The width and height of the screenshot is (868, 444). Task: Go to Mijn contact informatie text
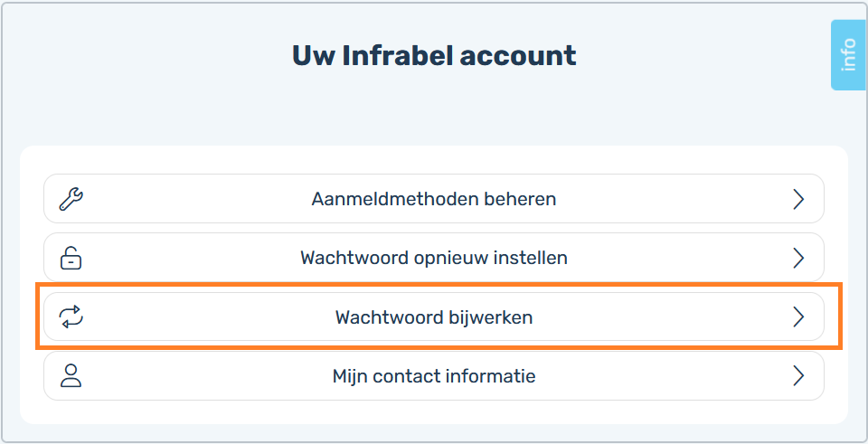[433, 376]
